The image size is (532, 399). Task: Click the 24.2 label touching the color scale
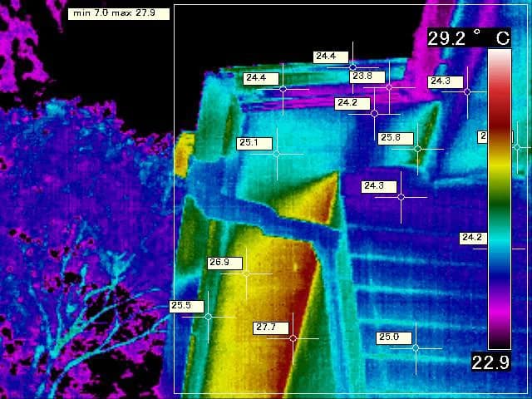474,239
